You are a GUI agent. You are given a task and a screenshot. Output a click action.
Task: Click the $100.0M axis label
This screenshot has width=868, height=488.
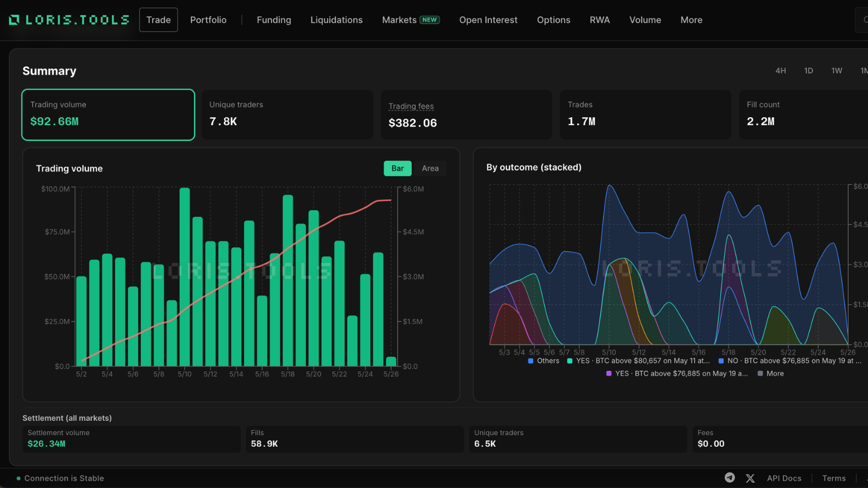[x=55, y=189]
